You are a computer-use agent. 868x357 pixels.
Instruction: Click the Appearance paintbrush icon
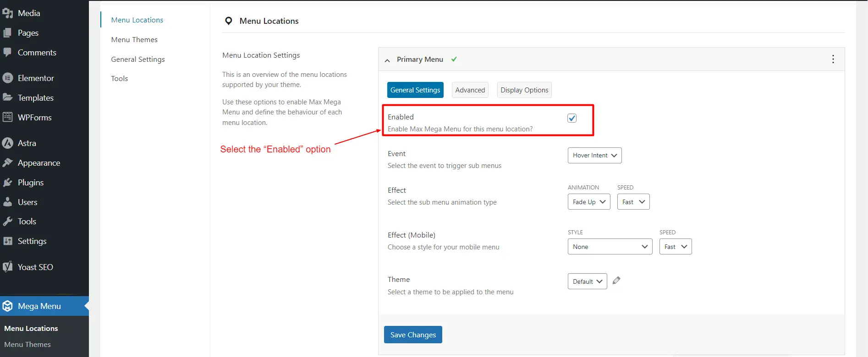tap(7, 163)
